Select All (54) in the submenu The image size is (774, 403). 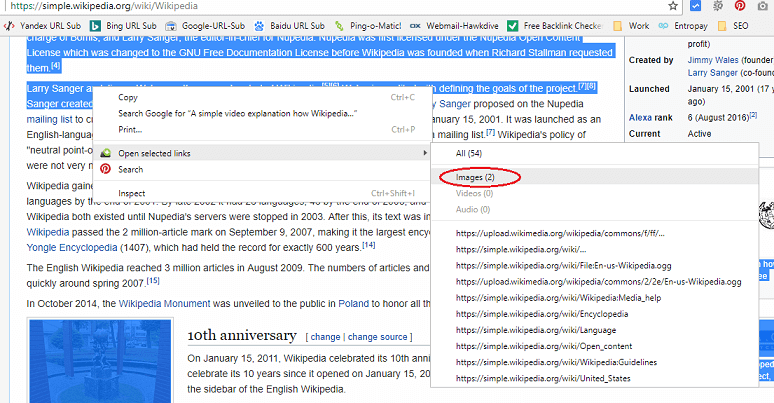tap(468, 153)
